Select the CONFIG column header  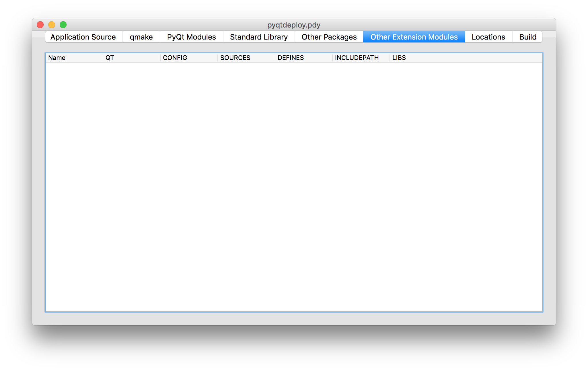pos(189,58)
